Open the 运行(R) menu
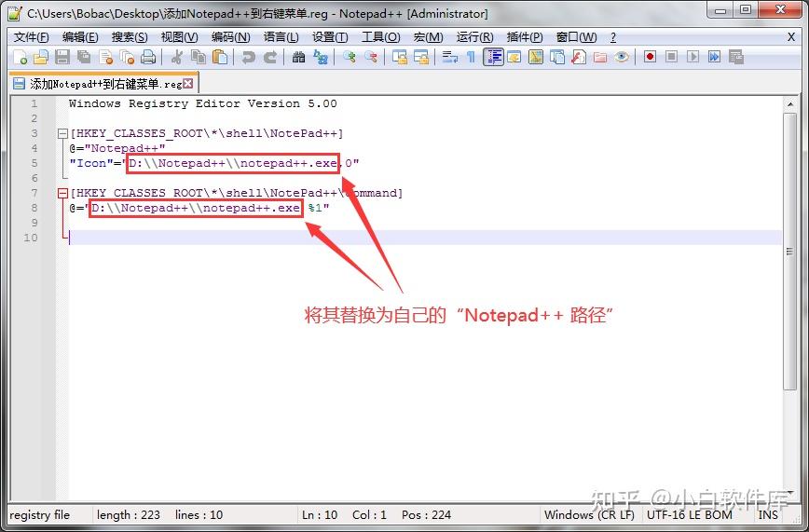The image size is (809, 532). (474, 37)
